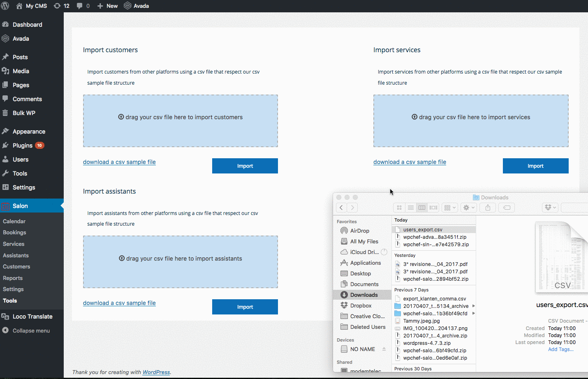The height and width of the screenshot is (379, 588).
Task: Go back in the Finder window
Action: click(341, 208)
